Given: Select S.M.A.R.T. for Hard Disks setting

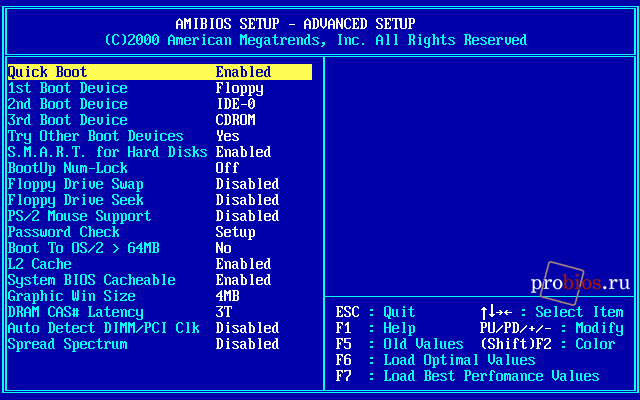Looking at the screenshot, I should point(108,152).
